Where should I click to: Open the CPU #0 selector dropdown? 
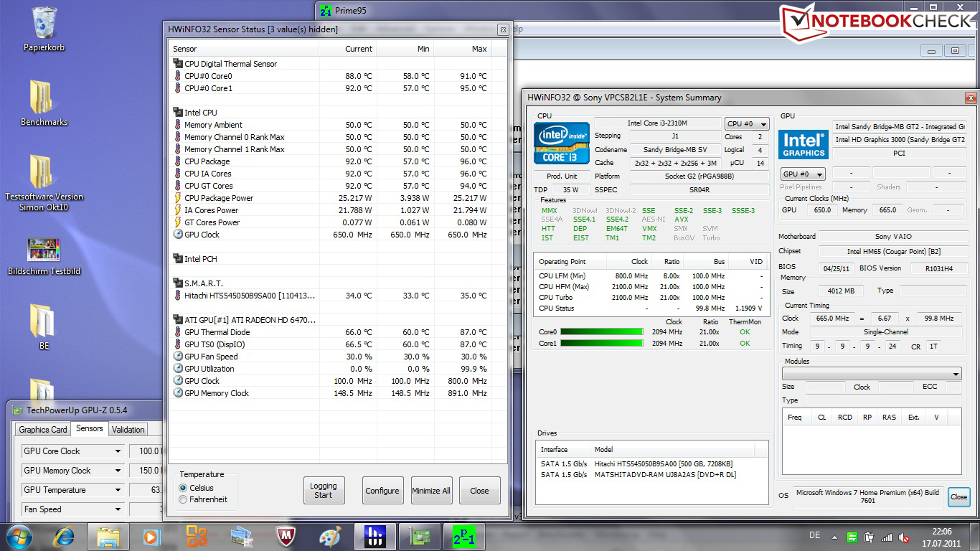pos(747,123)
